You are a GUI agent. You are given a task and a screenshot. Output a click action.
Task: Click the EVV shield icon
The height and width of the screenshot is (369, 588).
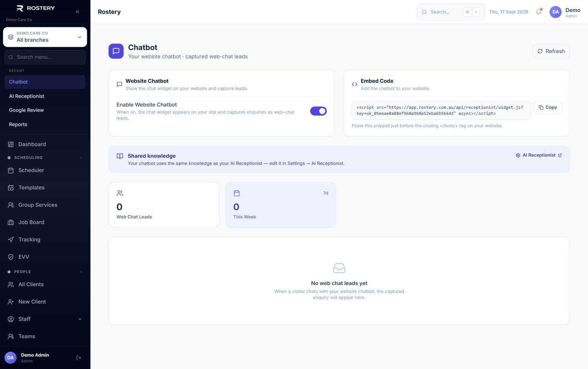pos(11,257)
